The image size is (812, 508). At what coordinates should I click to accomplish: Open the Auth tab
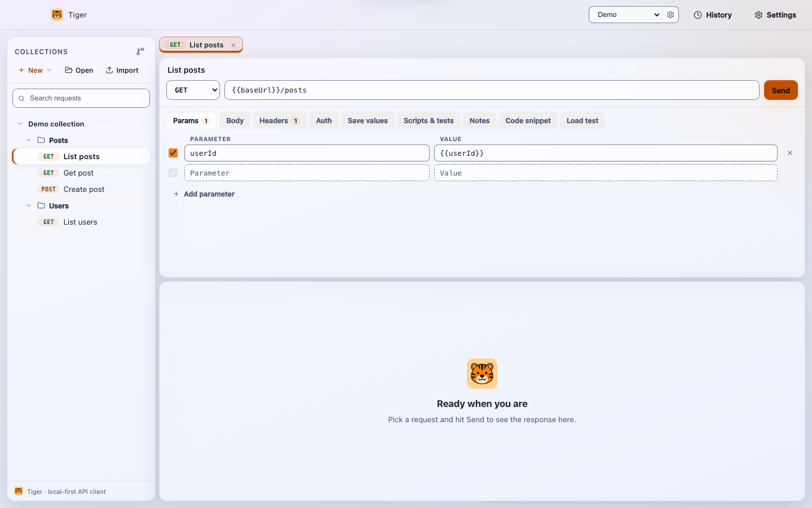tap(324, 121)
